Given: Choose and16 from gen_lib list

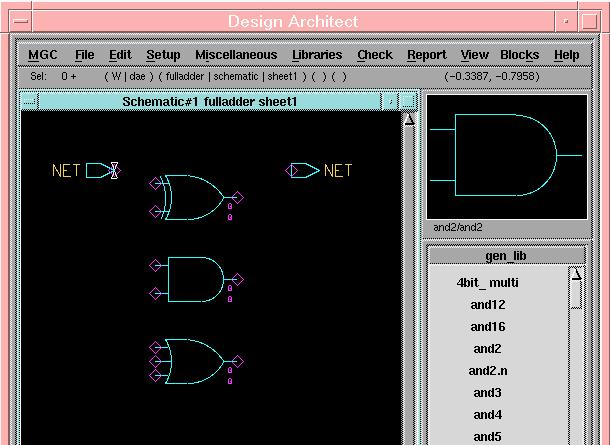Looking at the screenshot, I should pyautogui.click(x=488, y=327).
